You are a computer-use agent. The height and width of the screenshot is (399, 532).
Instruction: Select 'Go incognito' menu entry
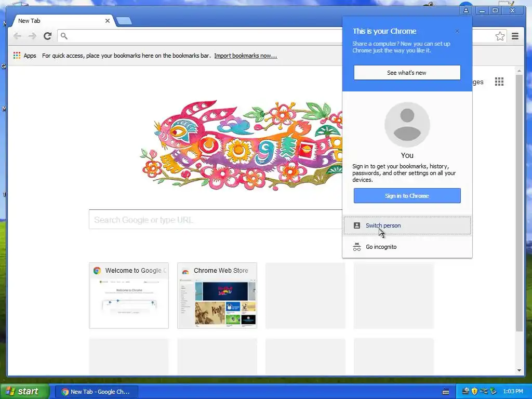(407, 247)
